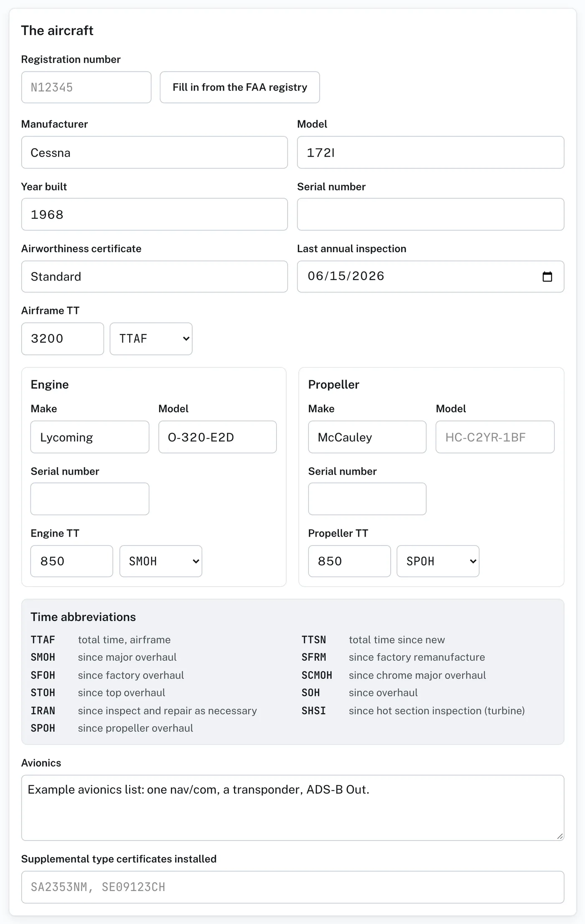Click the 'since factory remanufacture' definition text
The height and width of the screenshot is (924, 585).
[x=417, y=657]
